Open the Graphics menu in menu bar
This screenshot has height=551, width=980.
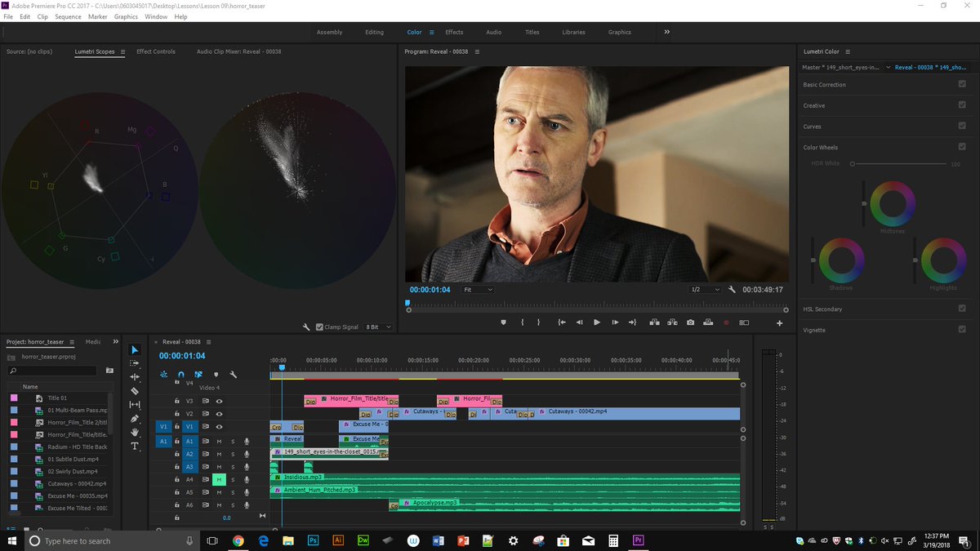[x=126, y=16]
